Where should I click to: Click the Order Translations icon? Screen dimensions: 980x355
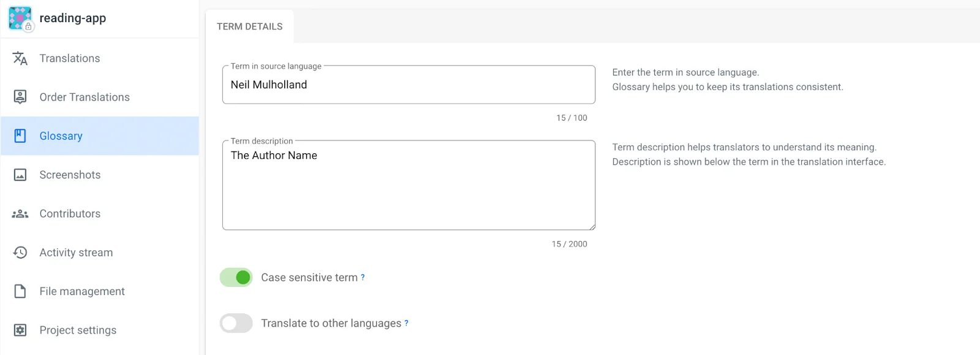pos(20,97)
